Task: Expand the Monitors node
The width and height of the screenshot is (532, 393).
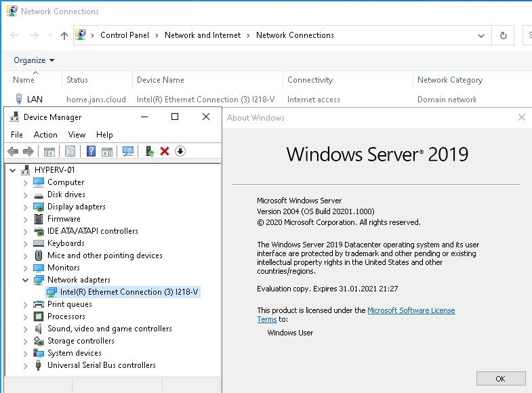Action: click(26, 268)
